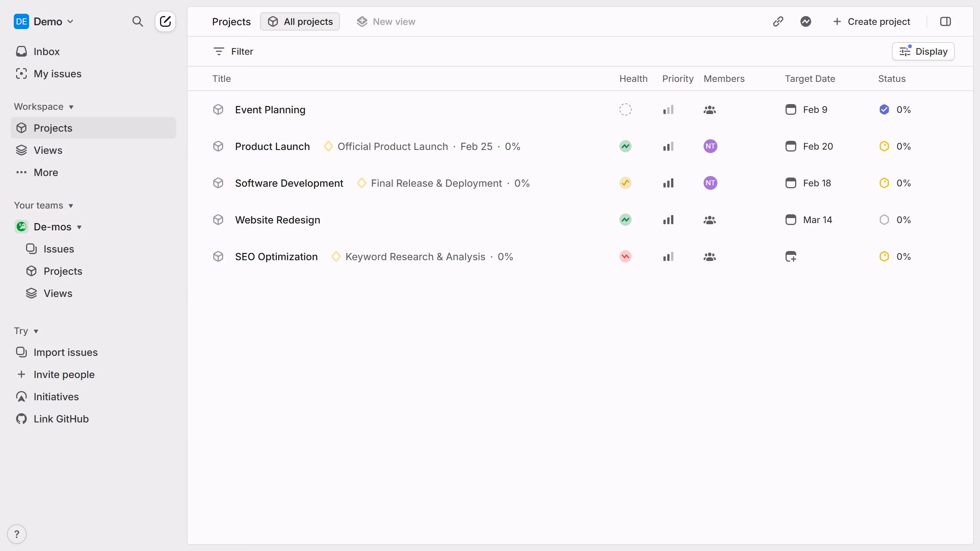Change Website Redesign target date Mar 14
The height and width of the screenshot is (551, 980).
pos(808,220)
